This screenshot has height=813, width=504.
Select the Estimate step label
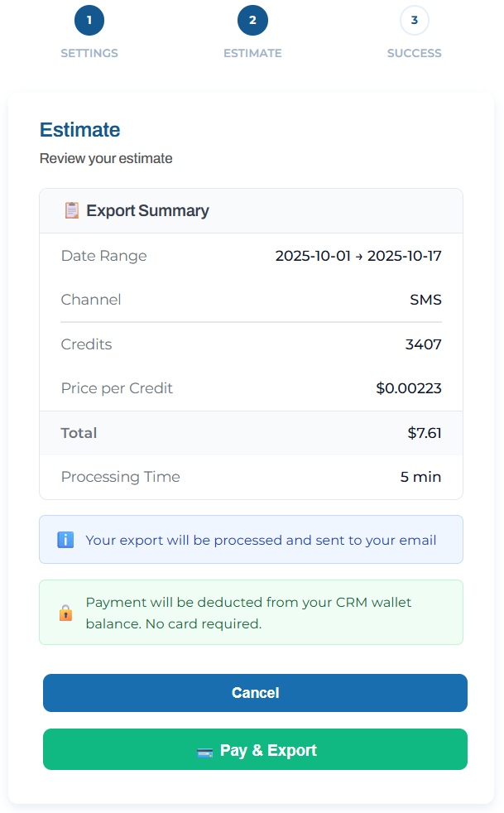point(252,53)
